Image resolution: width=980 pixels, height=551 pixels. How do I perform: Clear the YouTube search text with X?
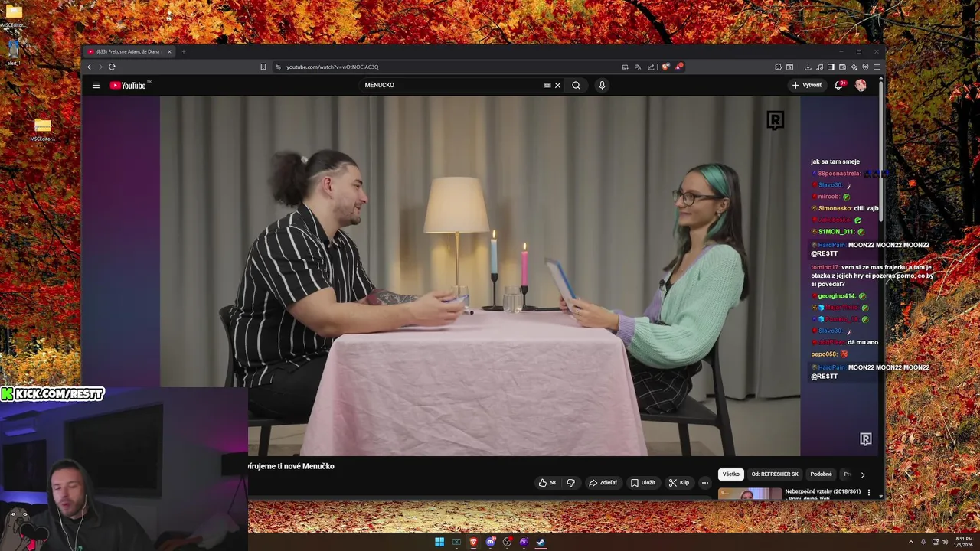pos(557,85)
